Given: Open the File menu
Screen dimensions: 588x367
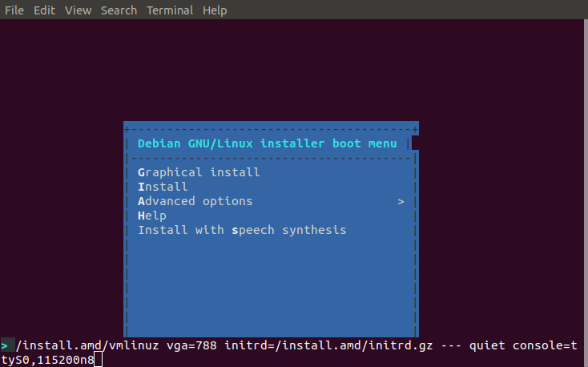Looking at the screenshot, I should [14, 10].
